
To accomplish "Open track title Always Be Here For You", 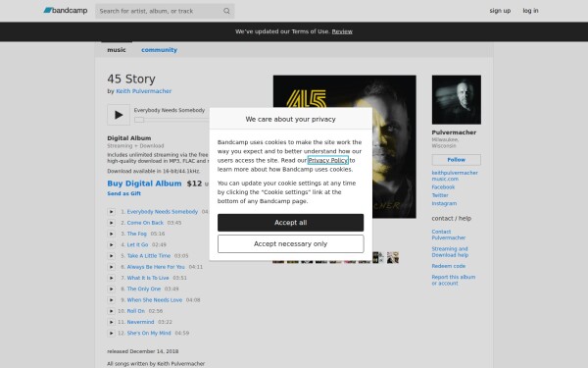I will pos(156,267).
